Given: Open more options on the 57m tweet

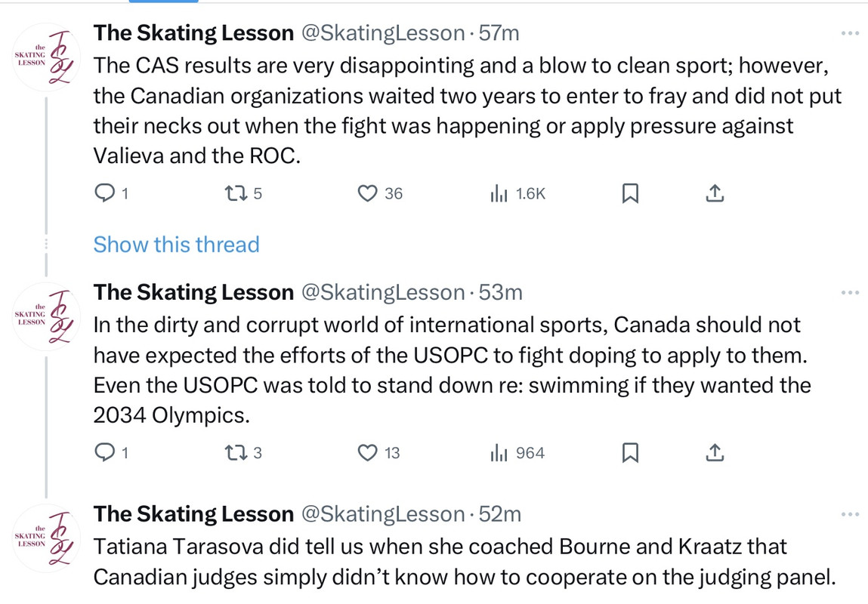Looking at the screenshot, I should (850, 33).
